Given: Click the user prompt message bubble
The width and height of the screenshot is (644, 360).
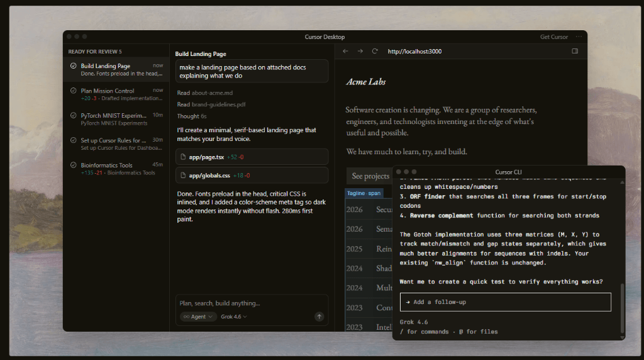Looking at the screenshot, I should (252, 72).
